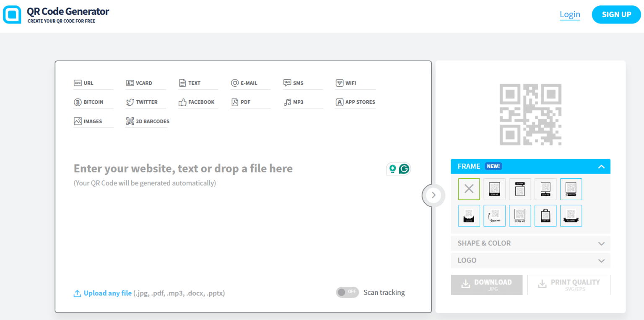Image resolution: width=644 pixels, height=320 pixels.
Task: Pick the PDF file type icon
Action: 235,102
